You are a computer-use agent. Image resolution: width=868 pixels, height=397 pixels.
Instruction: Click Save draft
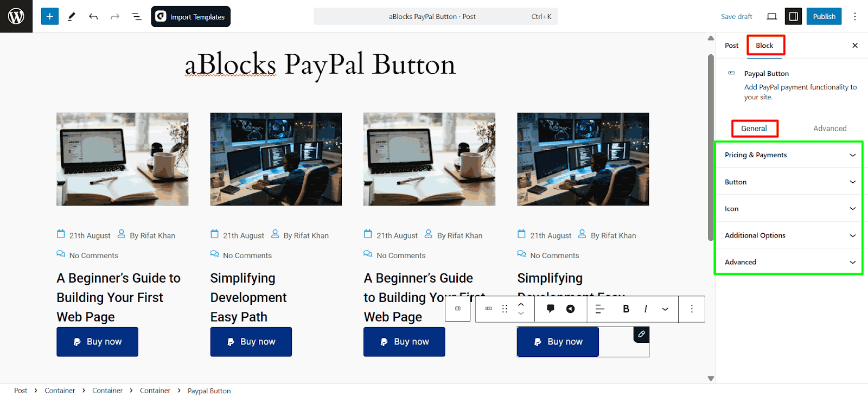point(736,16)
